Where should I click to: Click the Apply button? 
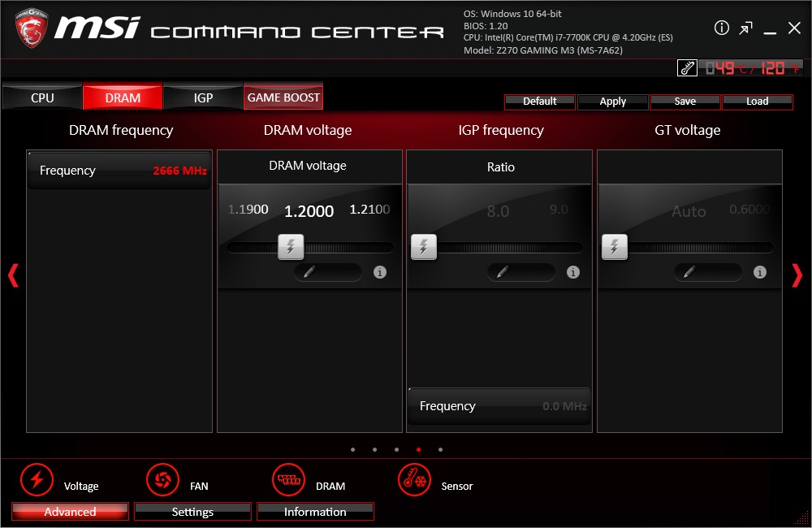(x=612, y=102)
